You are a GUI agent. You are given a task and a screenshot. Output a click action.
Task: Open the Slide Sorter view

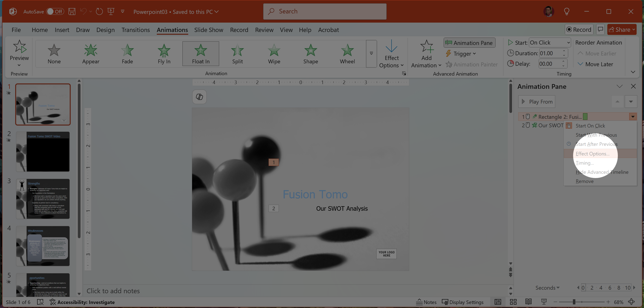click(x=513, y=302)
